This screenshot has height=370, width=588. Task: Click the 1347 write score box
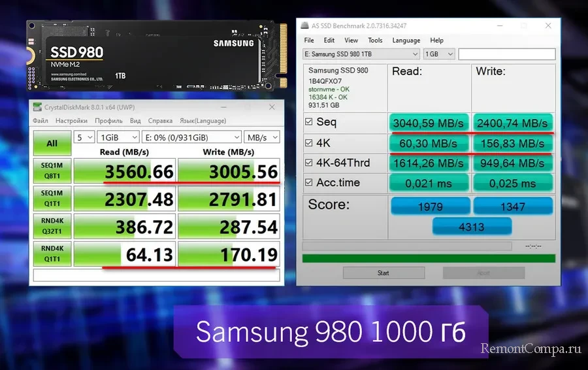pos(513,207)
